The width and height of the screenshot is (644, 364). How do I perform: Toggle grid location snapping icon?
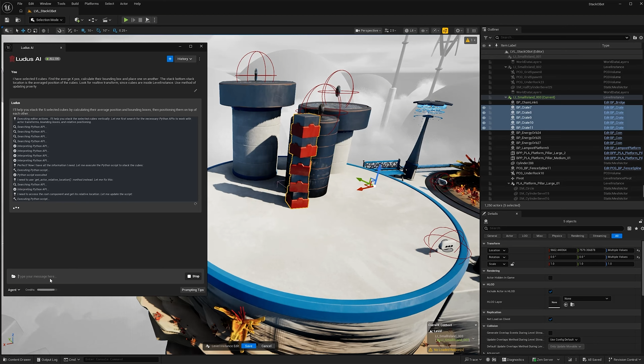click(83, 30)
